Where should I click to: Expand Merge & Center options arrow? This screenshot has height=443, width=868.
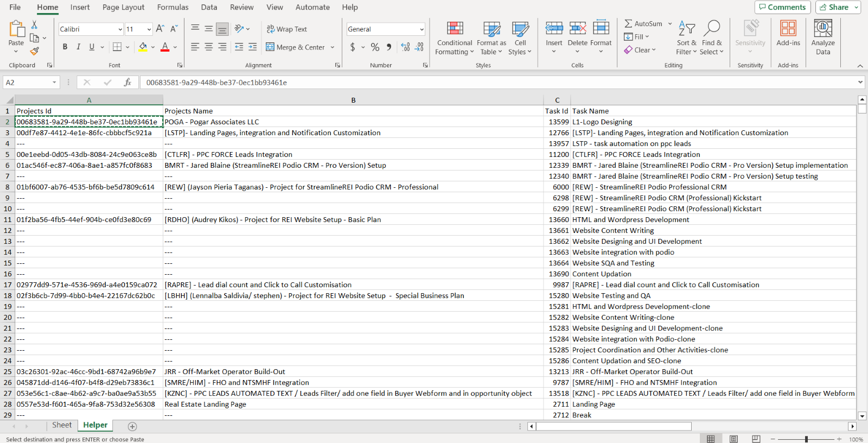pyautogui.click(x=333, y=47)
